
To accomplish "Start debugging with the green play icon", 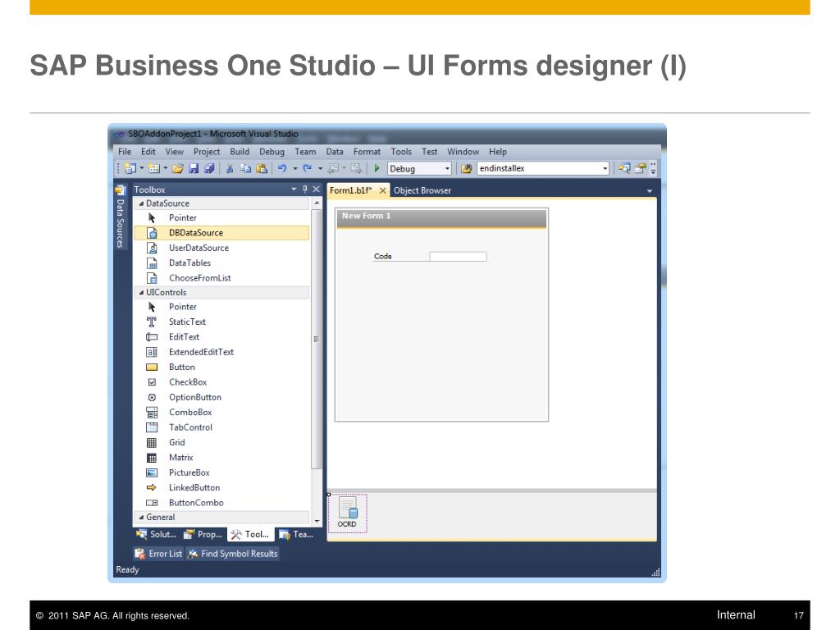I will (x=377, y=168).
